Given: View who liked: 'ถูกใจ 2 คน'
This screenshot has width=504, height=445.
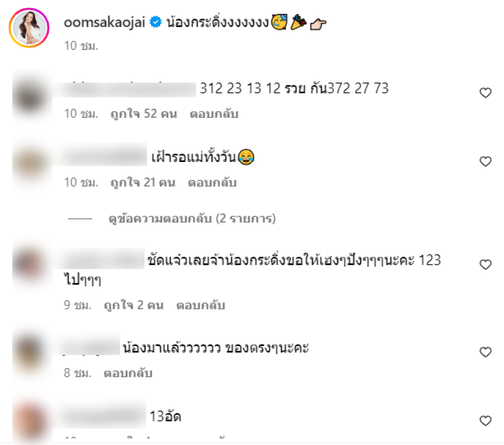Looking at the screenshot, I should tap(134, 305).
